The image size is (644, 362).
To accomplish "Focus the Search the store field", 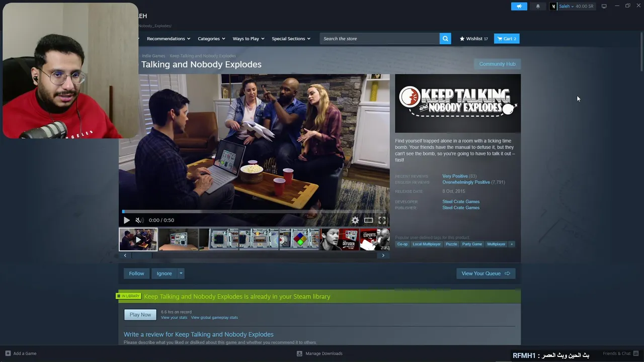I will [x=379, y=39].
